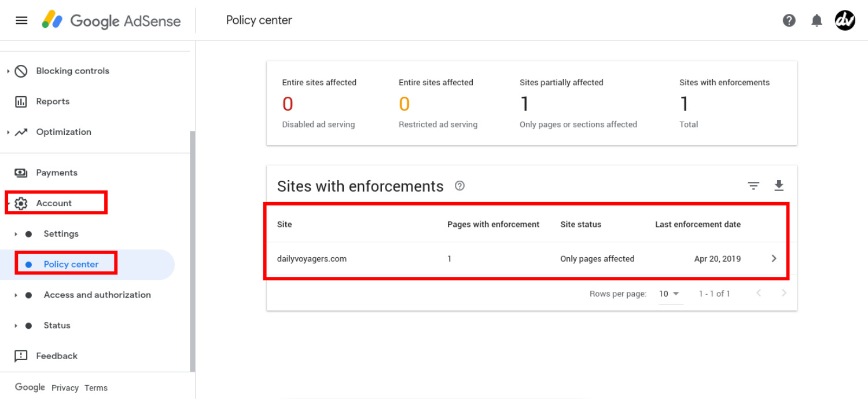Expand the Optimization section
The width and height of the screenshot is (868, 399).
(x=8, y=132)
